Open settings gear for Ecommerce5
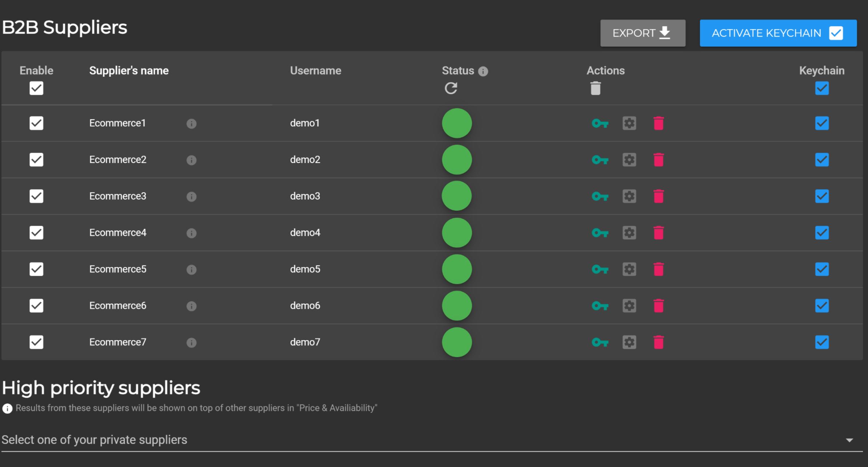This screenshot has width=868, height=467. point(629,270)
